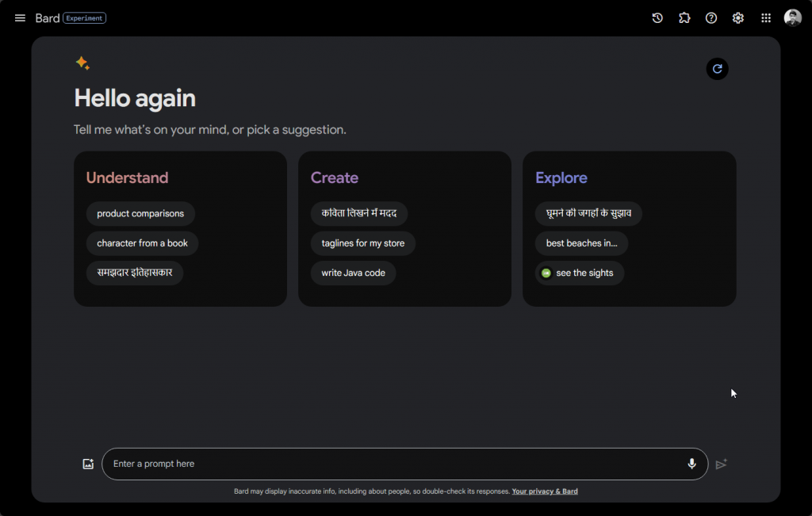This screenshot has height=516, width=812.
Task: Pick the 'write Java code' suggestion
Action: click(353, 273)
